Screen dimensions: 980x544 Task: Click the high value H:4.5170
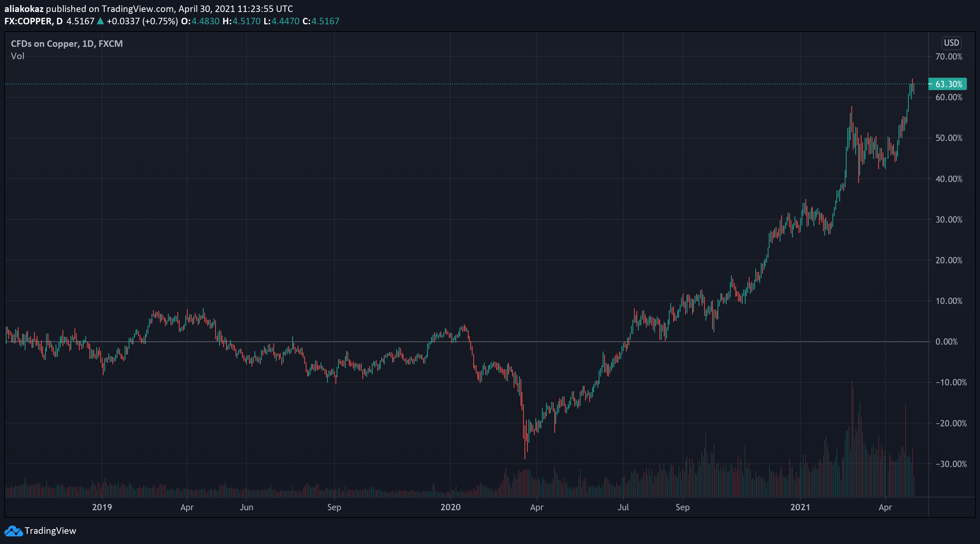coord(242,21)
